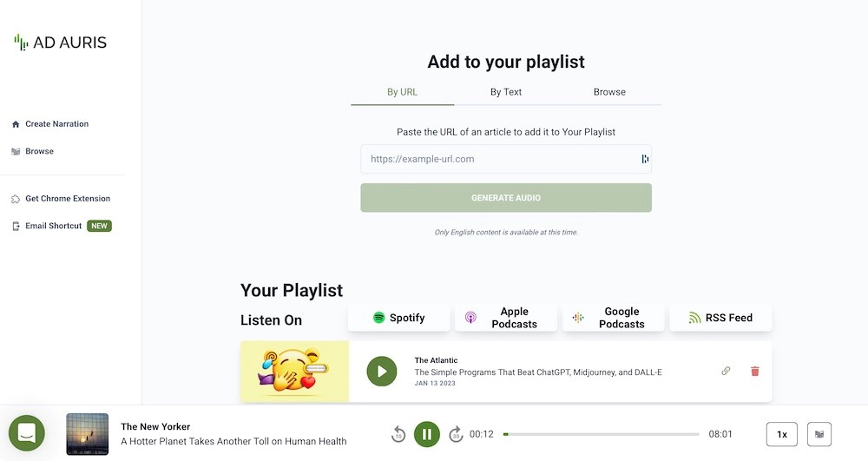Play The Atlantic article narration
Screen dimensions: 868x461
coord(381,372)
